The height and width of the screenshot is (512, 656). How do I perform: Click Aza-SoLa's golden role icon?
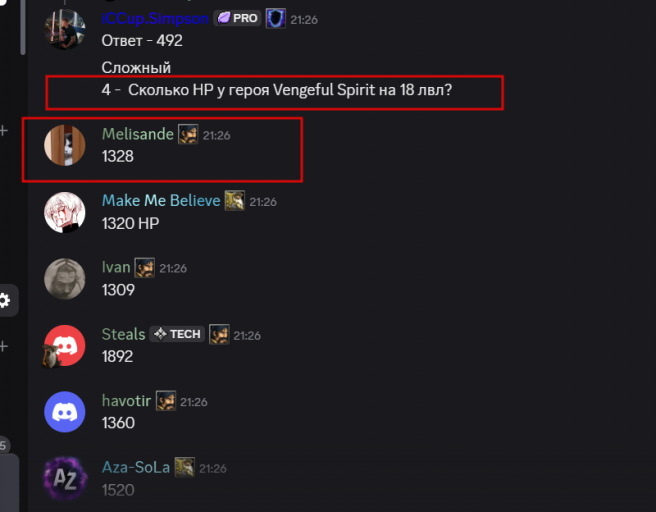[184, 467]
